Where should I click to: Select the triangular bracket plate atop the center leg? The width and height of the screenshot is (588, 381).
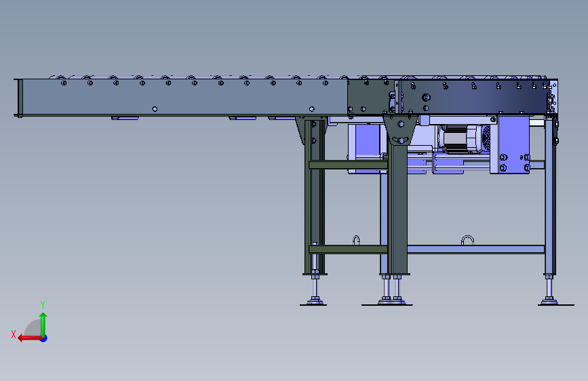coord(401,129)
